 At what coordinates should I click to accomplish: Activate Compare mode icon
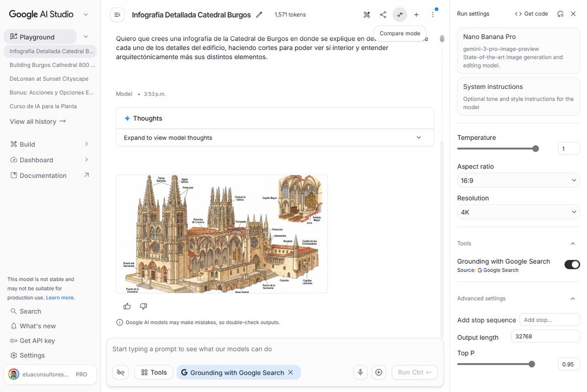400,15
